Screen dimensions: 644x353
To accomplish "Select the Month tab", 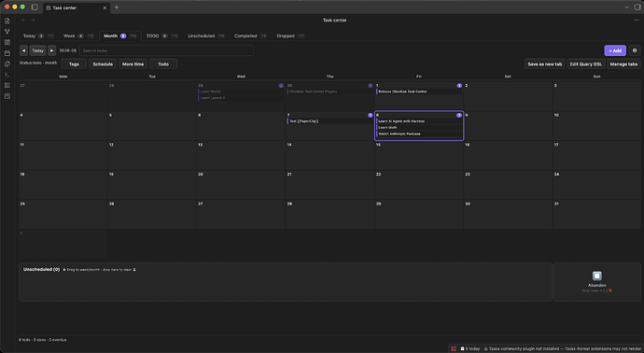I will [x=119, y=35].
